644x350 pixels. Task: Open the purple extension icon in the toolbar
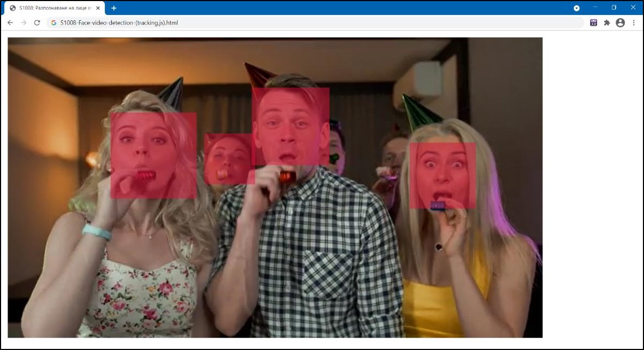point(594,22)
